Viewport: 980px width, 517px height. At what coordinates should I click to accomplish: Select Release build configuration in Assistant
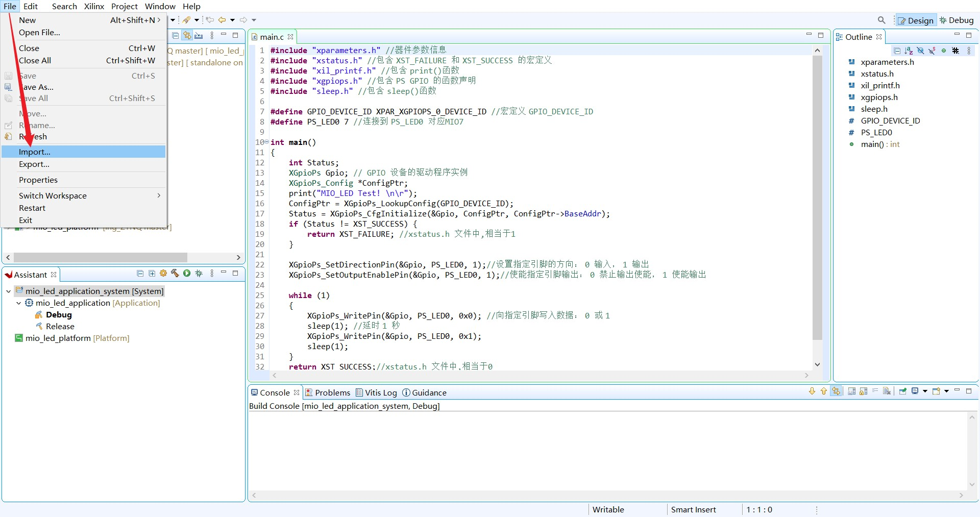60,327
